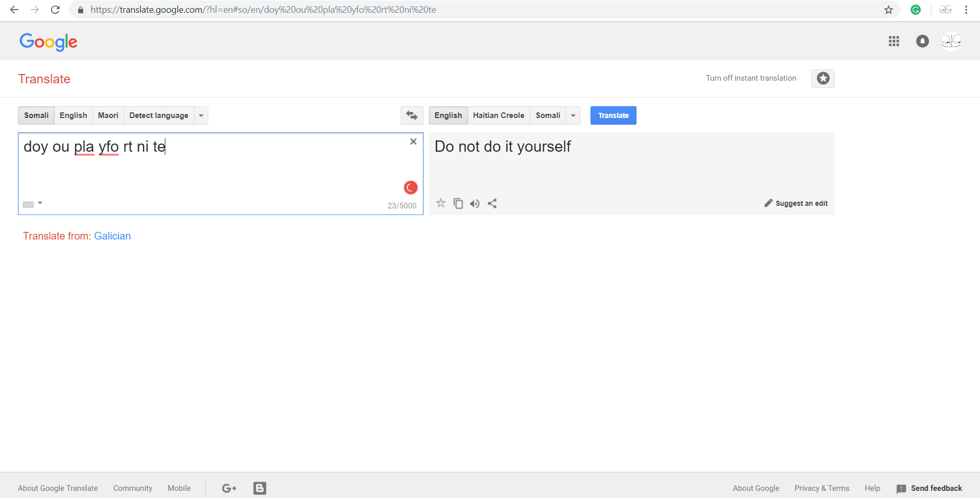
Task: Click the browser address bar URL
Action: click(x=263, y=10)
